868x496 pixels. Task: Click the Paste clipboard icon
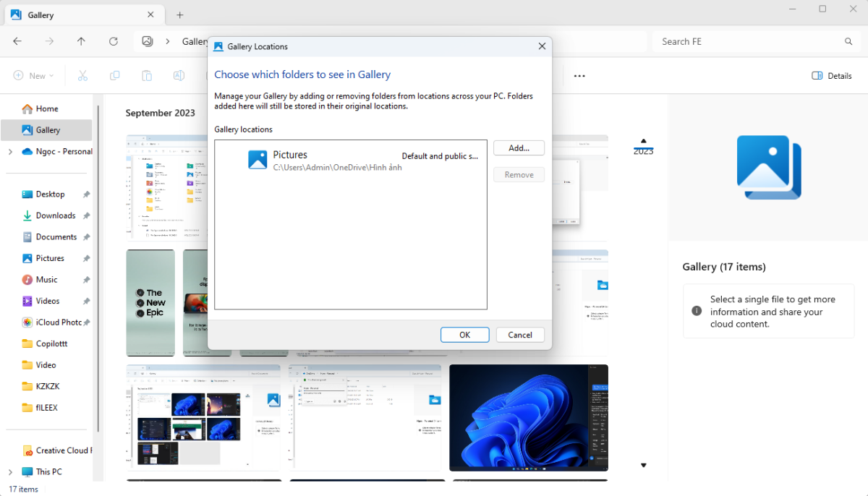(x=147, y=76)
